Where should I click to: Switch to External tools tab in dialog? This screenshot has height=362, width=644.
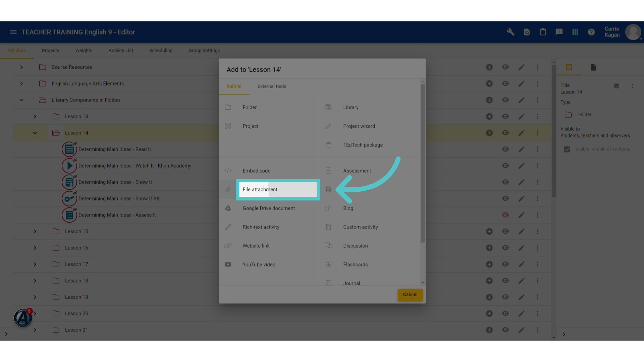pyautogui.click(x=272, y=86)
